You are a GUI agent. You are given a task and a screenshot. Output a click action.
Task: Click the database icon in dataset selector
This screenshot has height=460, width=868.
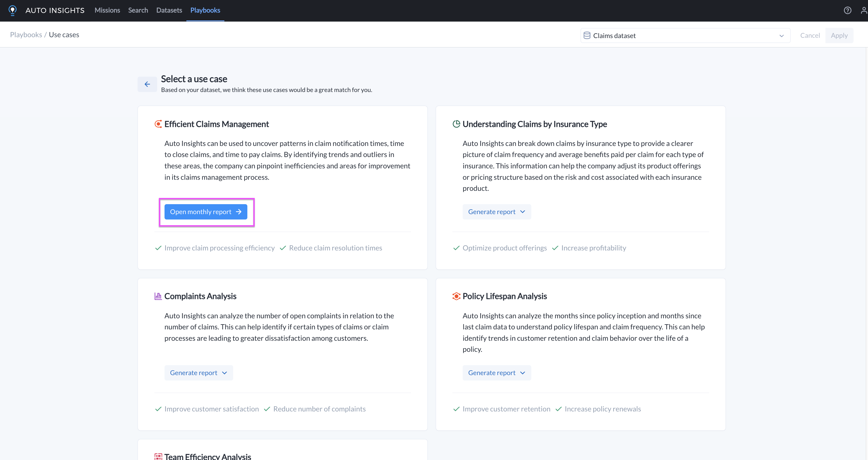point(587,35)
